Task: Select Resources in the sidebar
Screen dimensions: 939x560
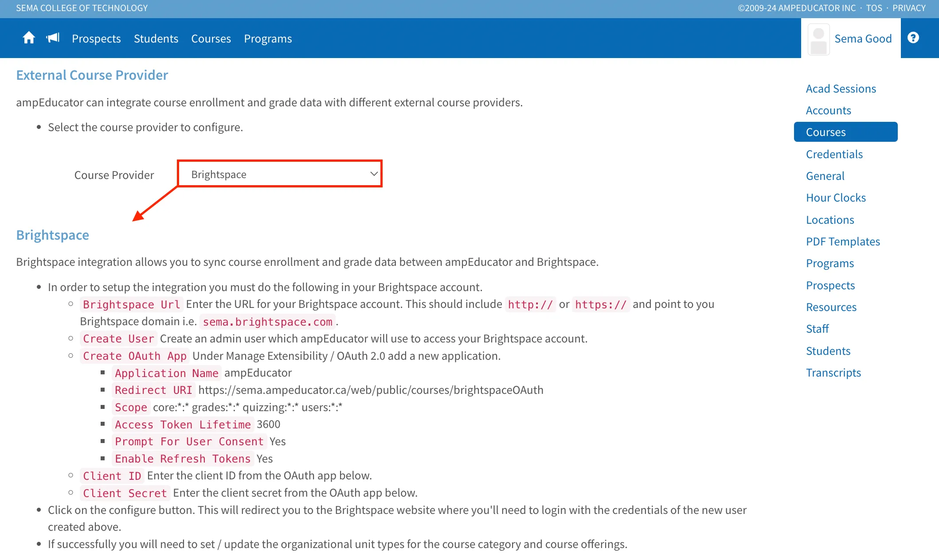Action: [831, 307]
